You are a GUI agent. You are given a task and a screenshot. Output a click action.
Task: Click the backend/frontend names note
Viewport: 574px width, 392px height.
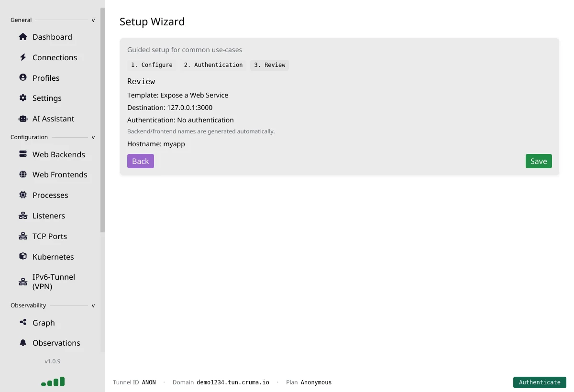[201, 131]
